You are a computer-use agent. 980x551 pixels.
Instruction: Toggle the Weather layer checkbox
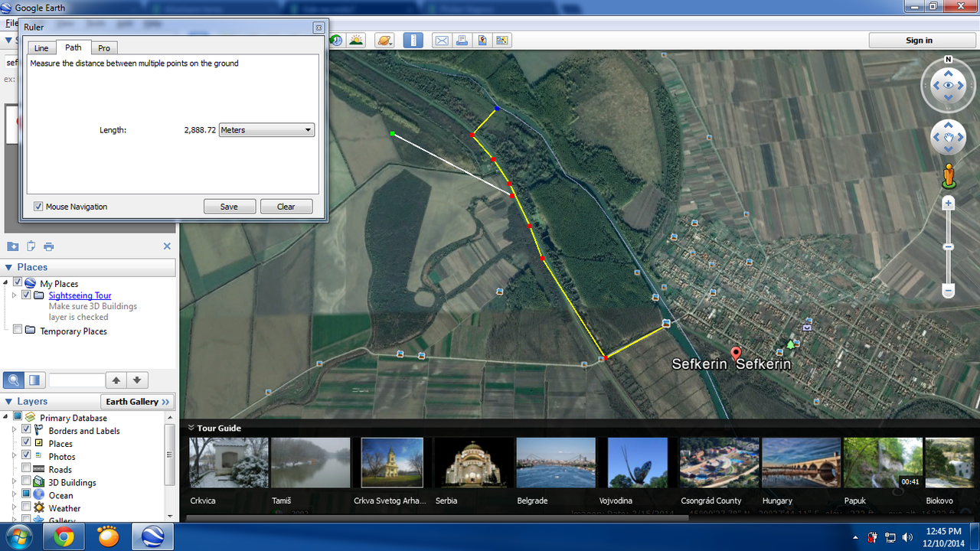(x=27, y=507)
